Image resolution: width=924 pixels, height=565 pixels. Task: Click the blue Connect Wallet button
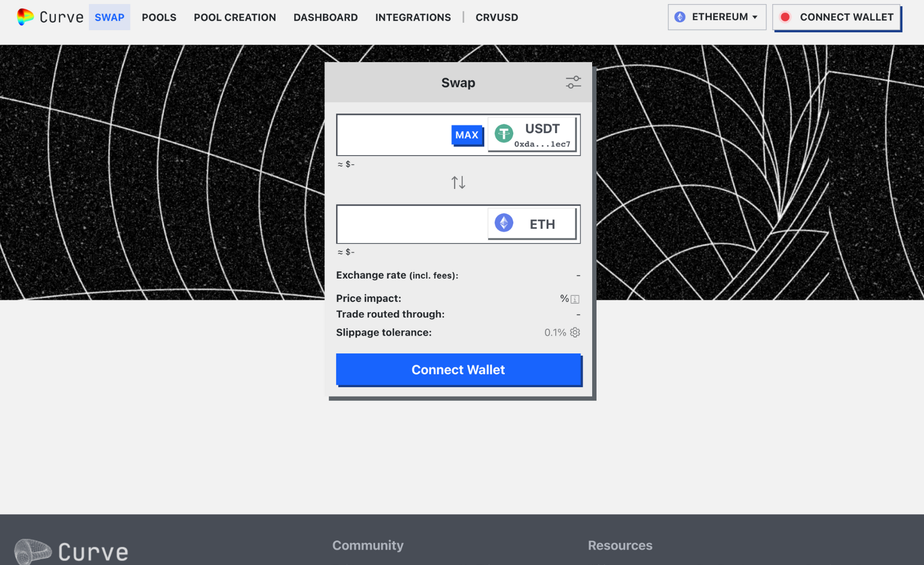point(459,369)
